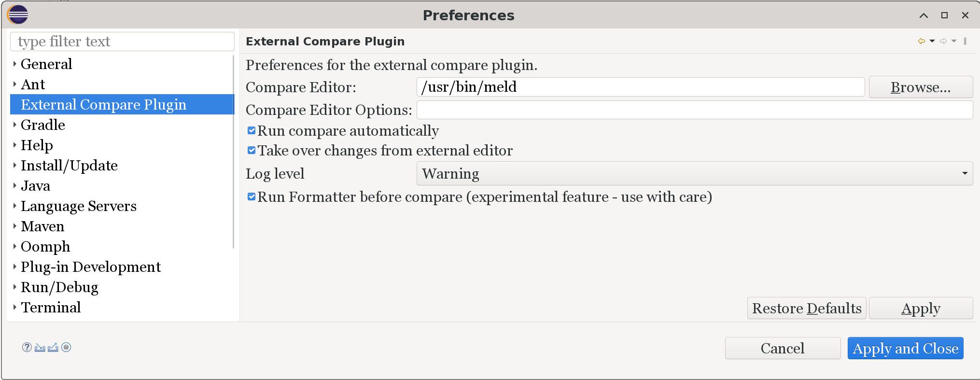Click the Browse button for Compare Editor
Screen dimensions: 980x380
tap(920, 87)
